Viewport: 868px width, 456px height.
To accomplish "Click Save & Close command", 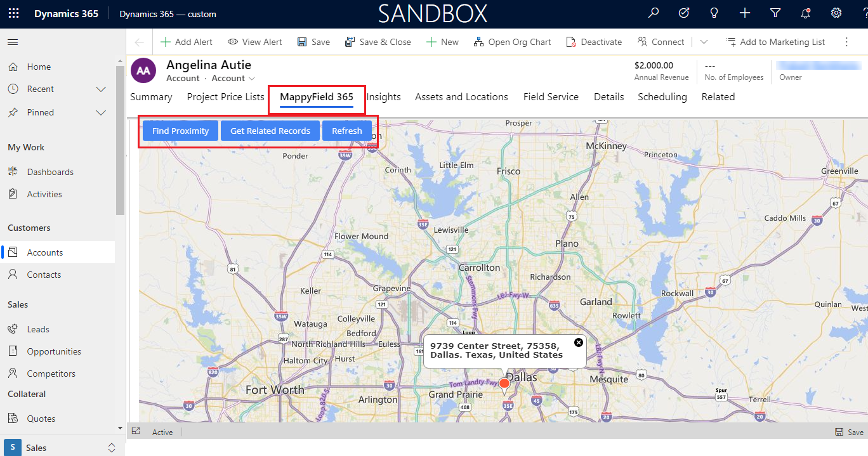I will (378, 42).
